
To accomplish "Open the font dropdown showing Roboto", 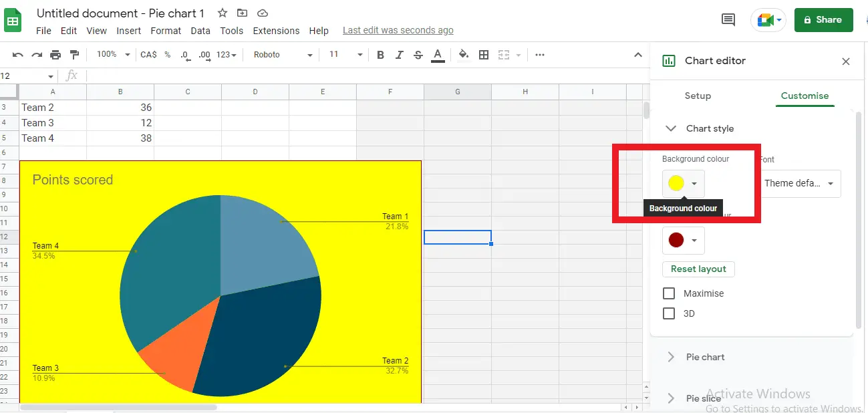I will pos(281,55).
